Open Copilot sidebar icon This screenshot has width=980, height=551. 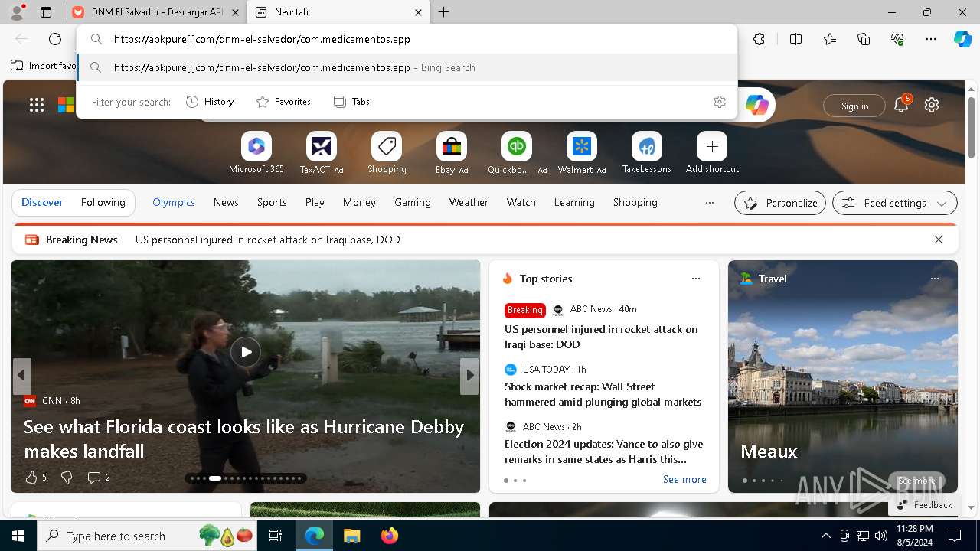(x=962, y=39)
